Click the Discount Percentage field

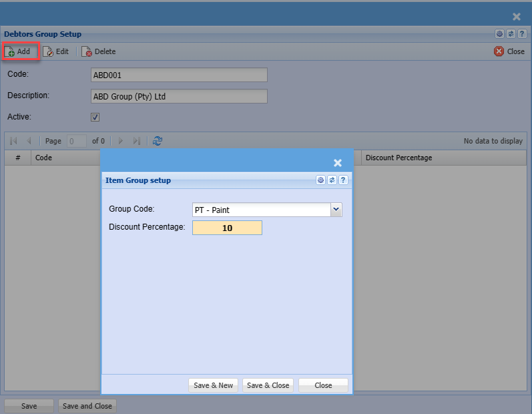click(x=227, y=228)
